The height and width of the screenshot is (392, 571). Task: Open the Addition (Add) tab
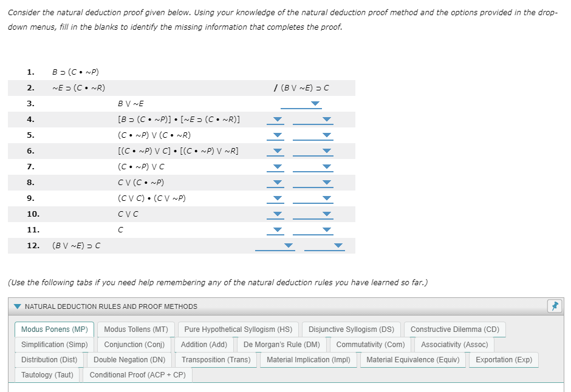point(205,344)
